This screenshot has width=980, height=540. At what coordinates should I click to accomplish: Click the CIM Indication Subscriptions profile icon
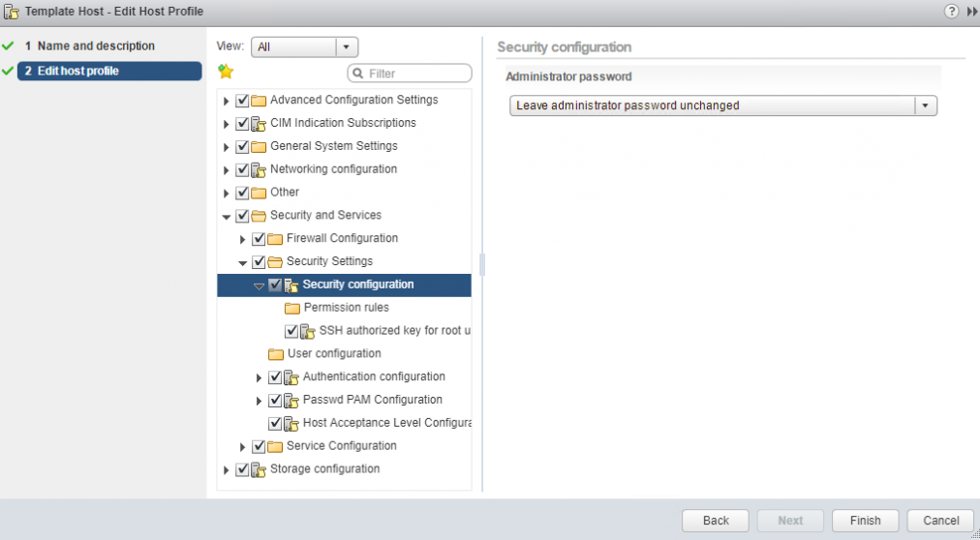click(x=259, y=123)
